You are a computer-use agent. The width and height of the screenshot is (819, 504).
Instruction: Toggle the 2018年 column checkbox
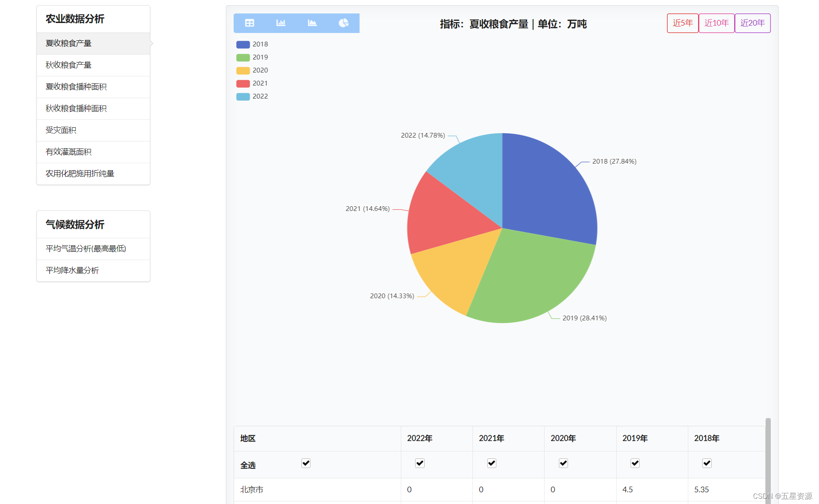click(x=707, y=463)
